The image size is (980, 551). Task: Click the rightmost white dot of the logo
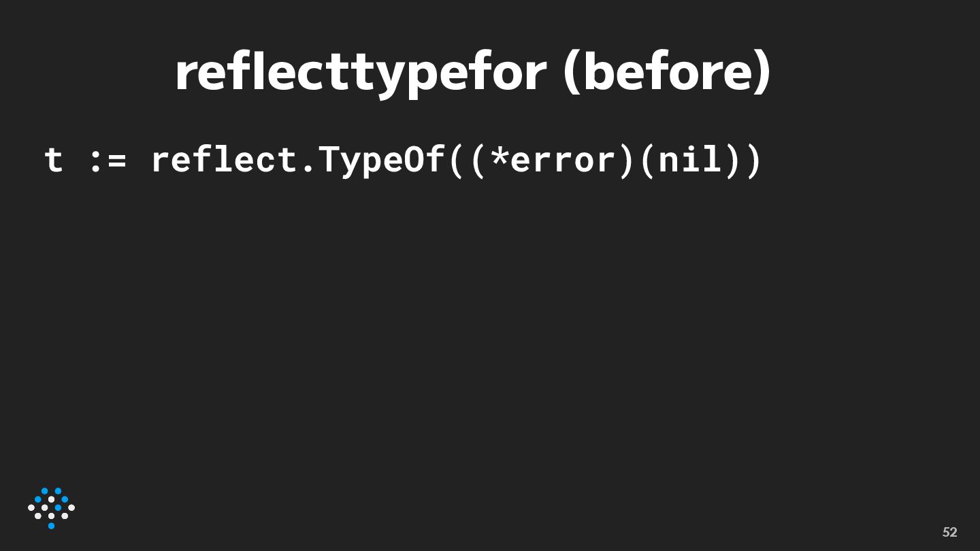[71, 507]
